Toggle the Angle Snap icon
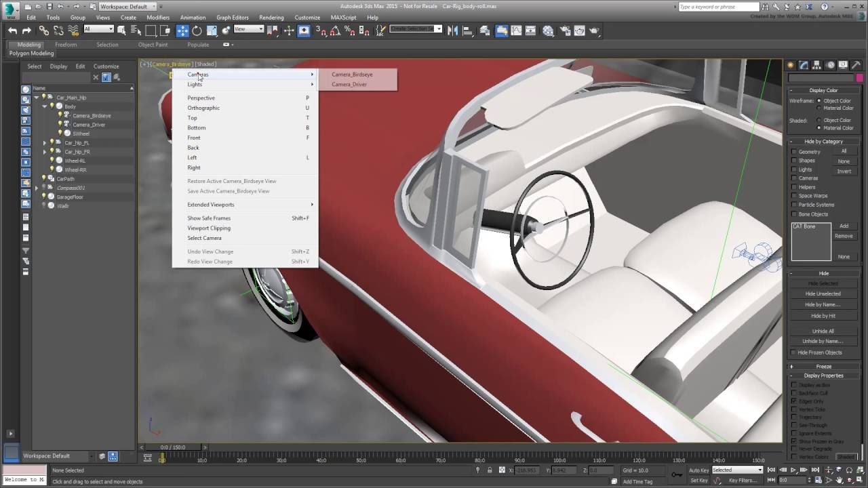The height and width of the screenshot is (488, 868). (x=336, y=30)
